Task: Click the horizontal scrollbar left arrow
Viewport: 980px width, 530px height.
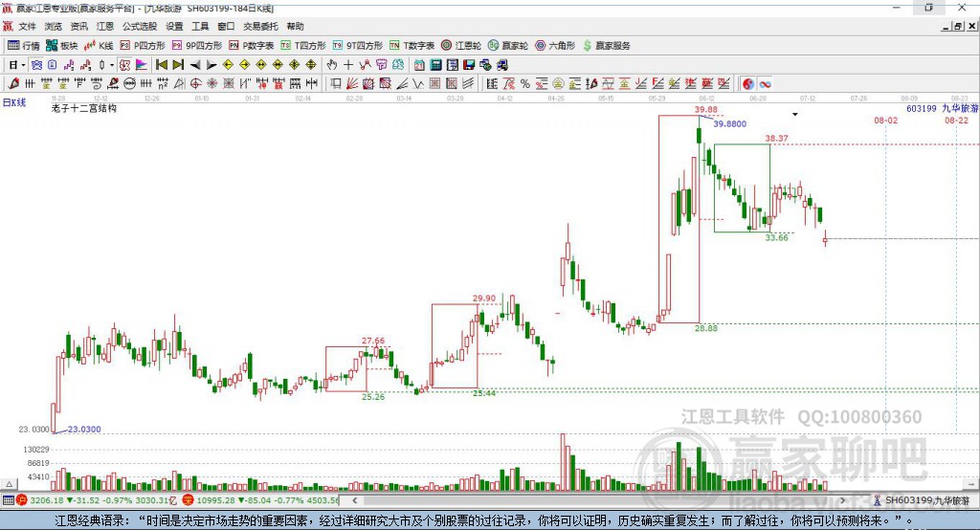Action: pos(354,500)
